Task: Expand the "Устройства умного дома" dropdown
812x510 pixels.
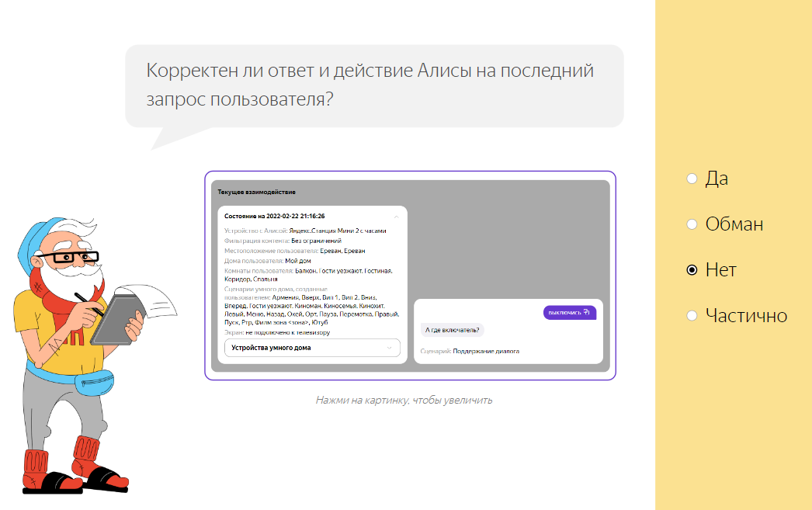Action: point(312,348)
